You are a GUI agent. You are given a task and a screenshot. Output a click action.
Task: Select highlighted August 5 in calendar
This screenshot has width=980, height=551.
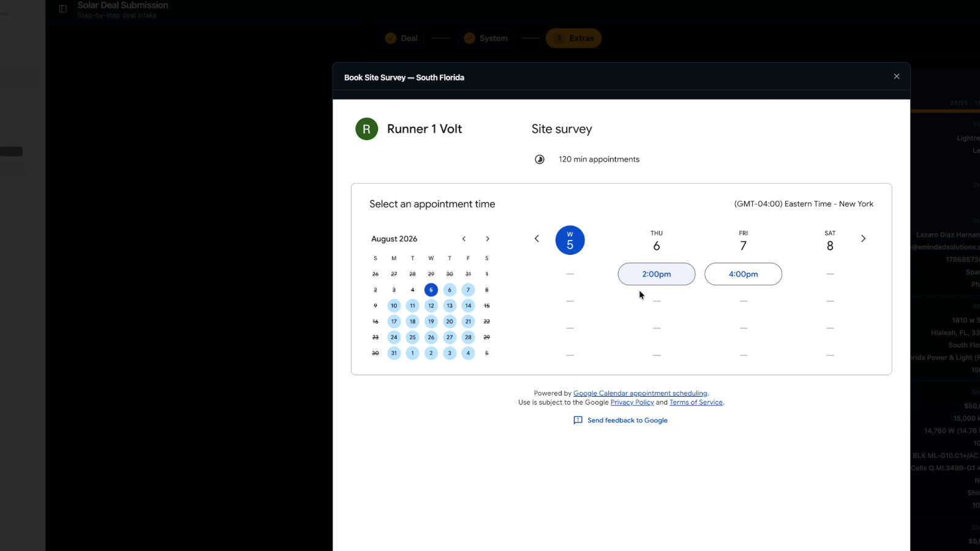(x=431, y=290)
